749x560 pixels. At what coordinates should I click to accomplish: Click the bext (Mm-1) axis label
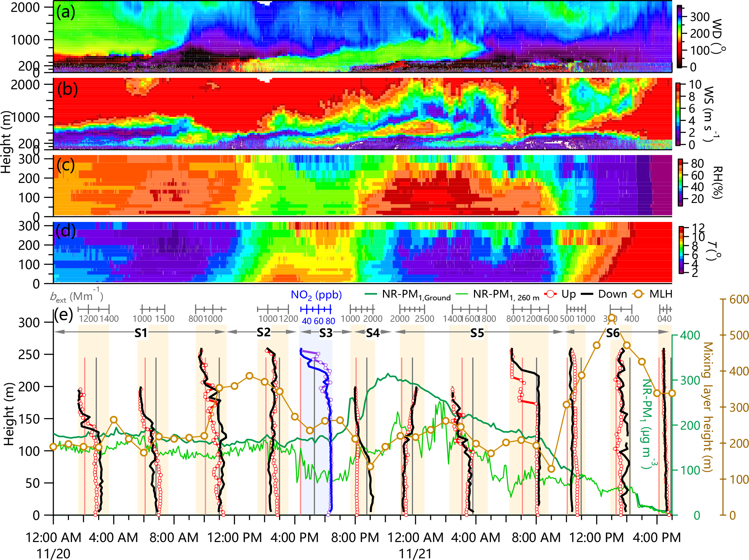click(76, 296)
